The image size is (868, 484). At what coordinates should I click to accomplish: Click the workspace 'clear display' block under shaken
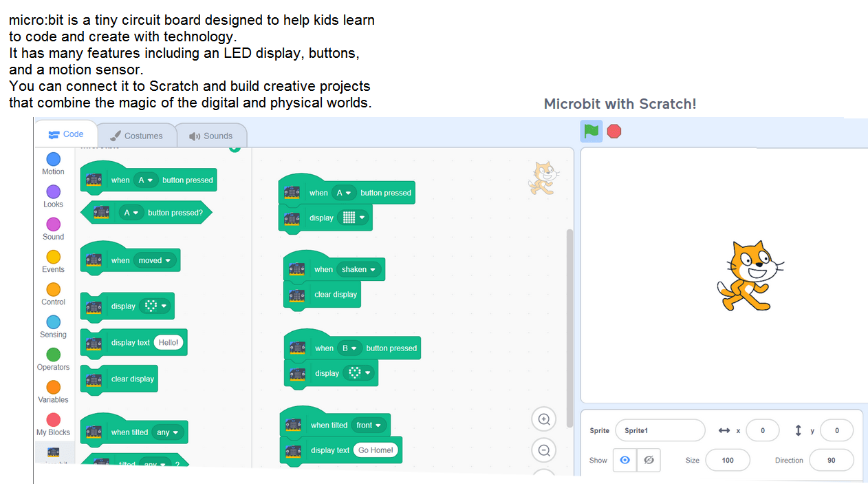pyautogui.click(x=322, y=294)
